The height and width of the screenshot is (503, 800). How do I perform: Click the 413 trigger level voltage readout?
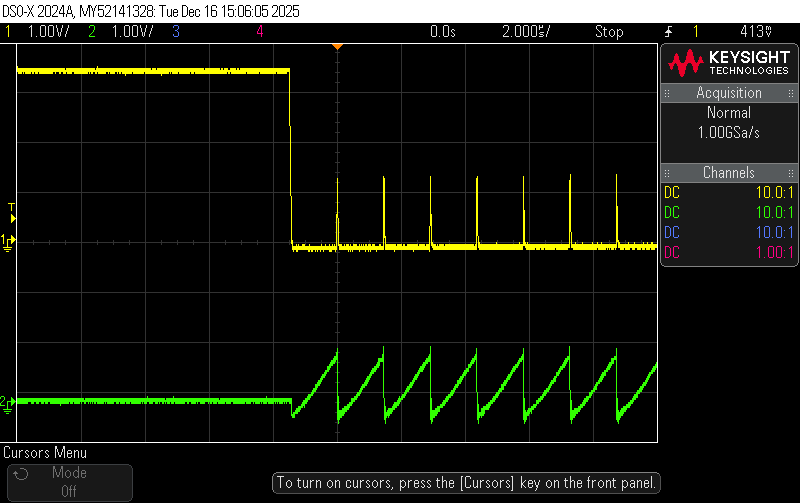click(x=756, y=32)
